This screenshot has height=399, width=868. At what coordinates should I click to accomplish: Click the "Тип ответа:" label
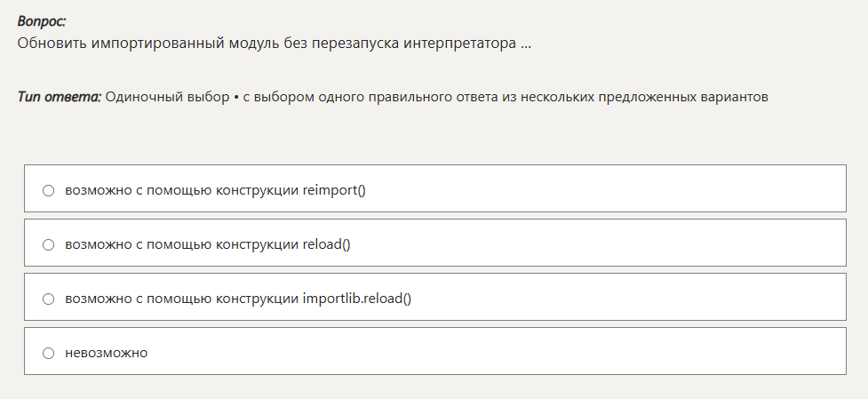tap(60, 97)
